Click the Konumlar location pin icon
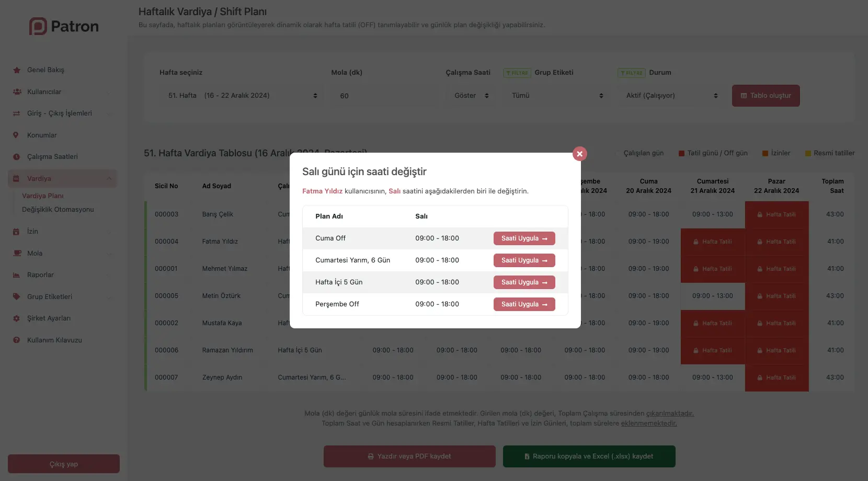The height and width of the screenshot is (481, 868). (x=16, y=135)
